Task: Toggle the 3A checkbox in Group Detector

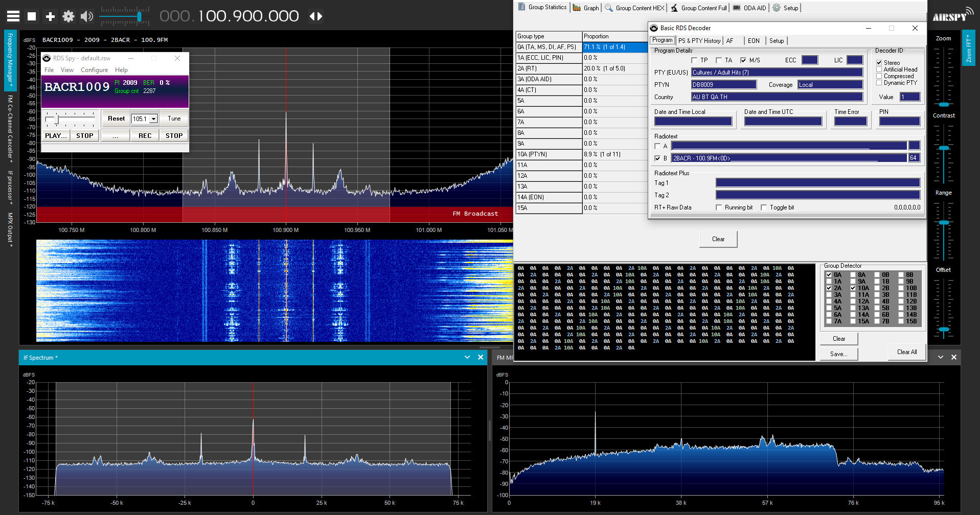Action: (x=829, y=295)
